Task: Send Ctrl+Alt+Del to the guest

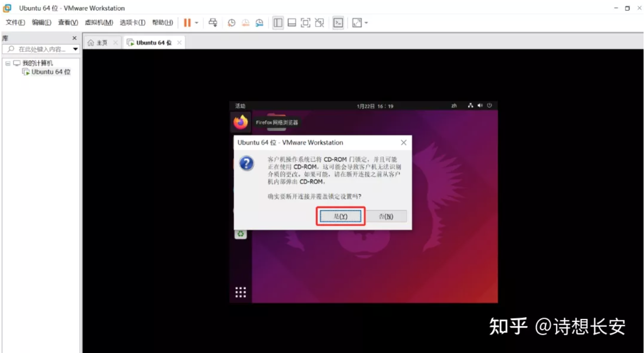Action: pos(214,22)
